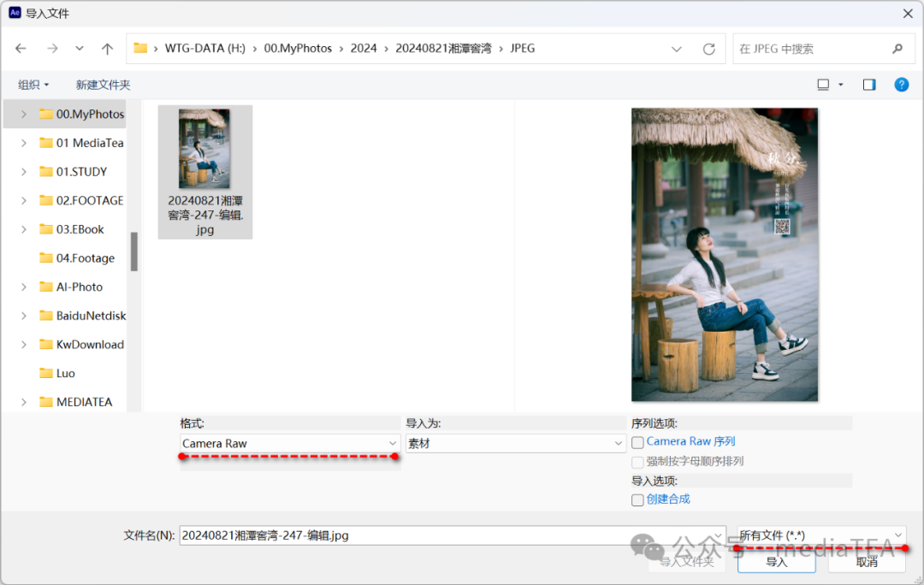
Task: Go to 00.MyPhotos in the breadcrumb
Action: [x=298, y=48]
